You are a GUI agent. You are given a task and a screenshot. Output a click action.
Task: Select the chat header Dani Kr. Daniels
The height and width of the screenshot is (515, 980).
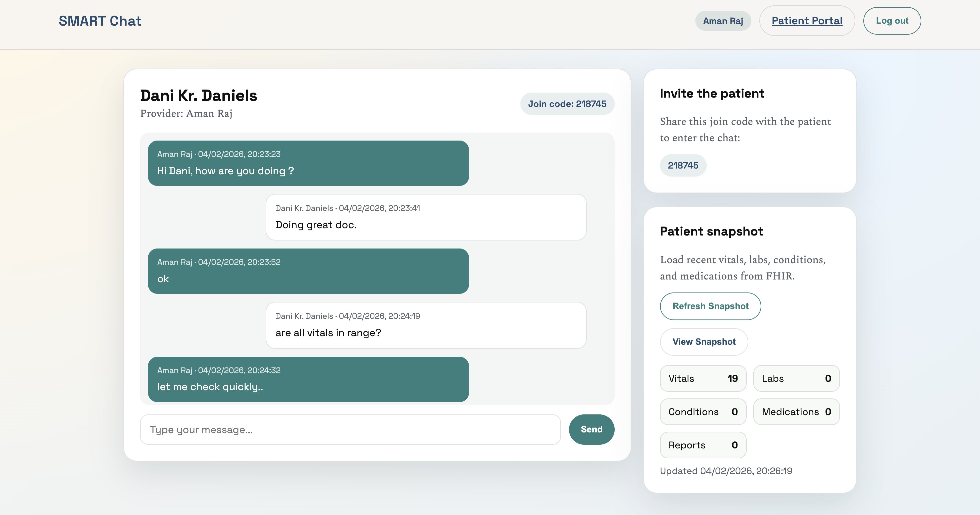(199, 96)
